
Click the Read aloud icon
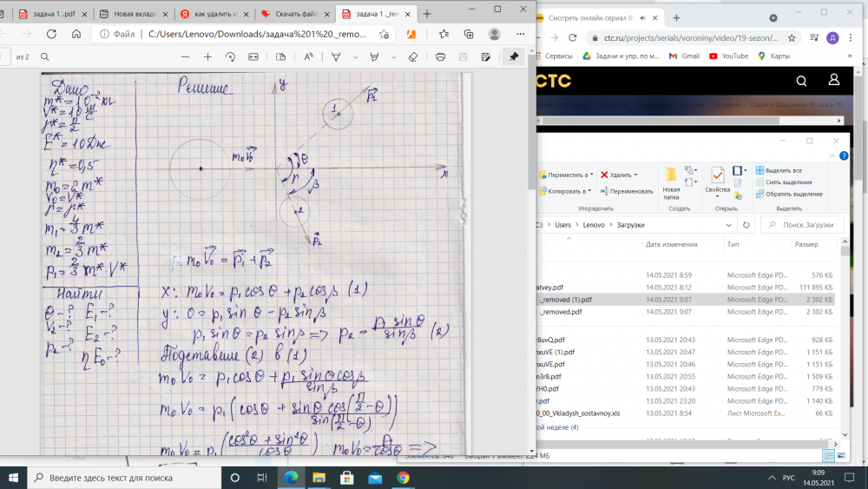pyautogui.click(x=308, y=56)
